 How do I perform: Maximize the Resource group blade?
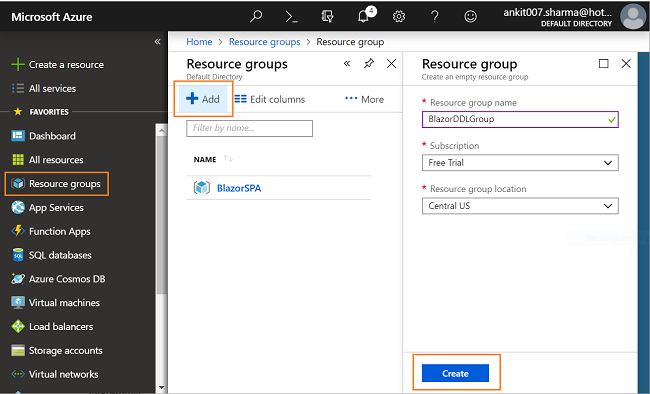tap(604, 63)
